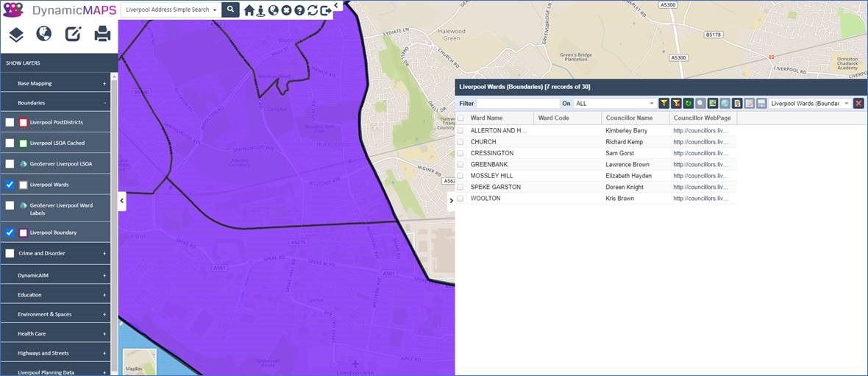The width and height of the screenshot is (868, 376).
Task: Open the Liverpool Wards (Boundar layer dropdown
Action: click(x=810, y=104)
